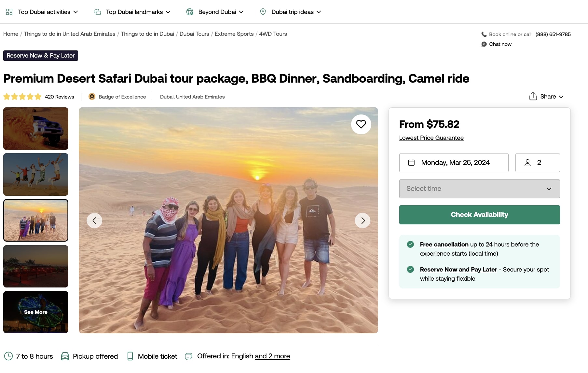Open the See More photos thumbnail
The width and height of the screenshot is (588, 373).
(36, 312)
